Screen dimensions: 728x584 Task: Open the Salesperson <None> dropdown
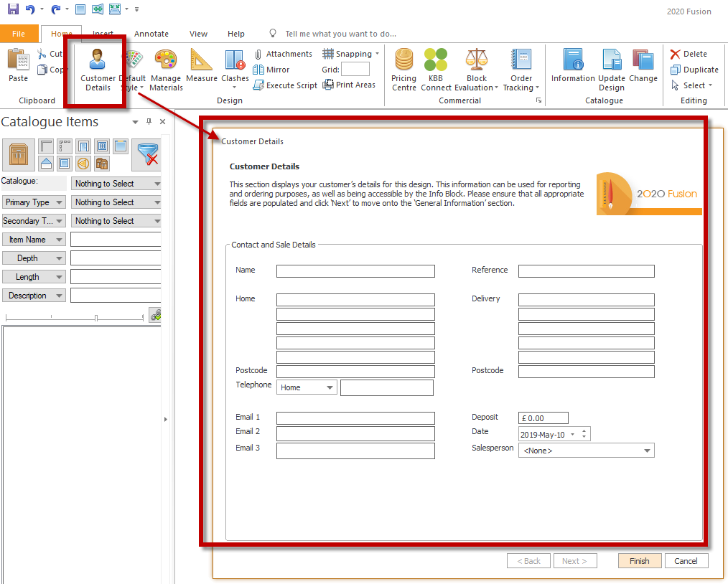(x=587, y=451)
